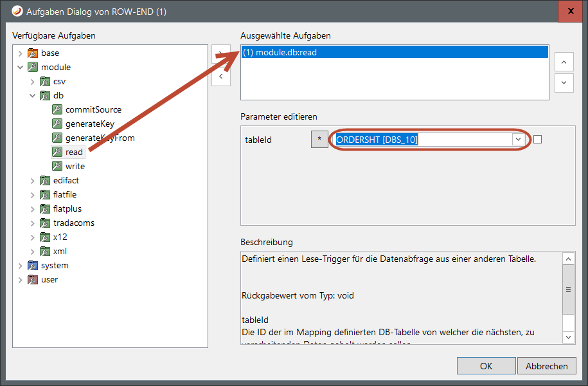Toggle the checkbox beside tableId dropdown
Viewport: 588px width, 386px height.
pyautogui.click(x=538, y=139)
